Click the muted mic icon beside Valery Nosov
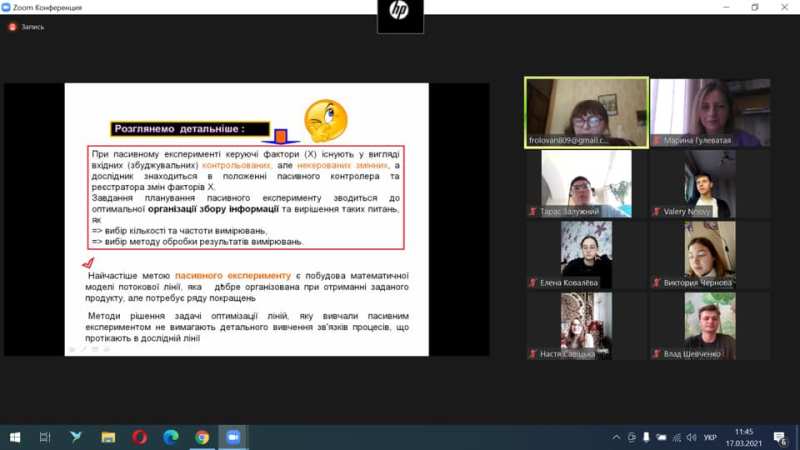800x450 pixels. 656,212
